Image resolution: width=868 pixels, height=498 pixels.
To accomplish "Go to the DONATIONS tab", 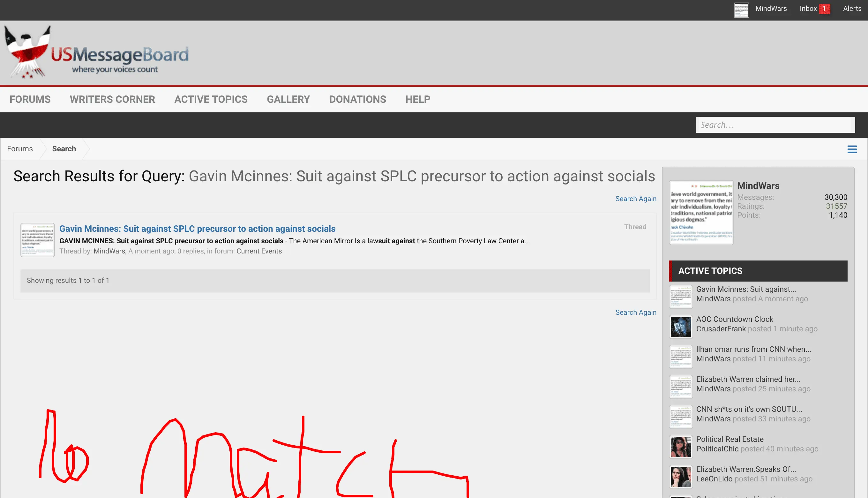I will point(358,99).
